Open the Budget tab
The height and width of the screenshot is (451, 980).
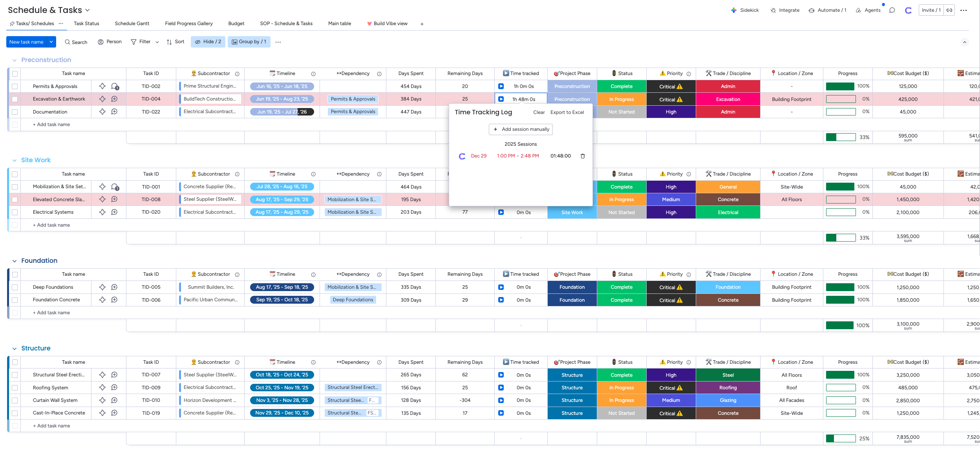(236, 24)
